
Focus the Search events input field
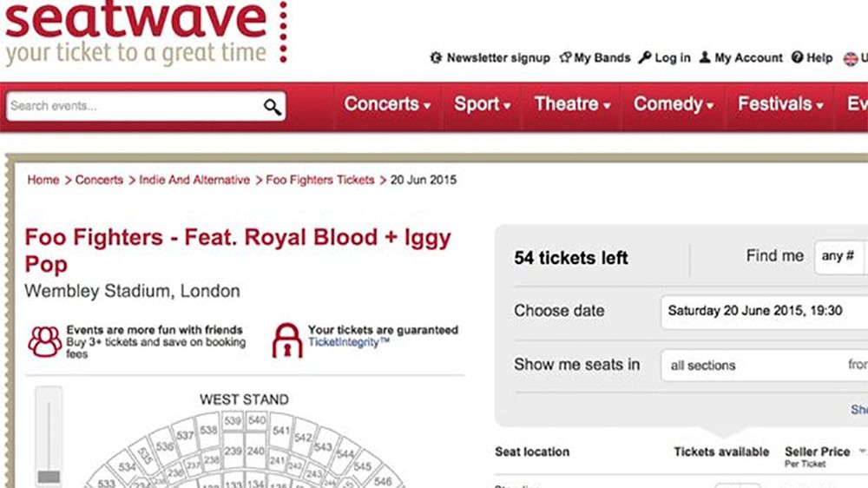tap(134, 106)
